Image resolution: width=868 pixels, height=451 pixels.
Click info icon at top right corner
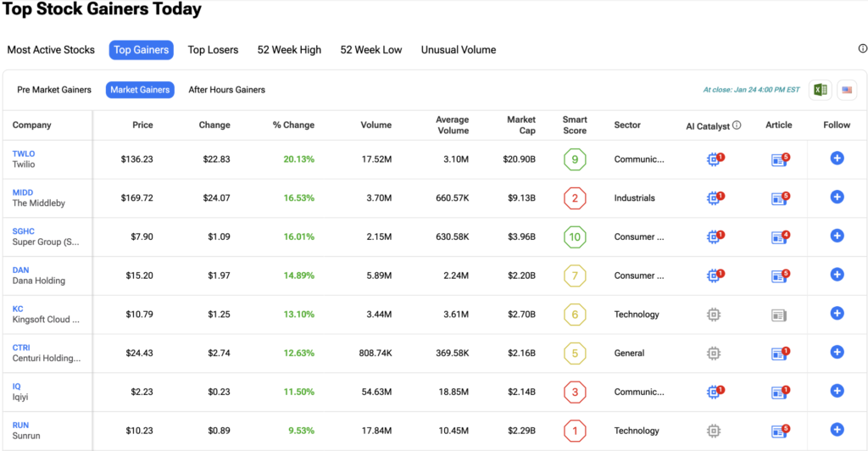(862, 48)
